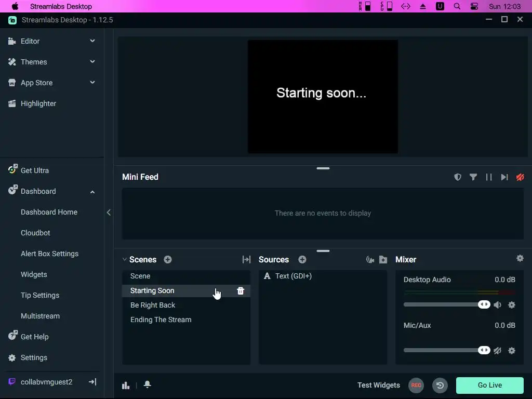
Task: Click handle between Mini Feed and Scenes
Action: pos(323,251)
